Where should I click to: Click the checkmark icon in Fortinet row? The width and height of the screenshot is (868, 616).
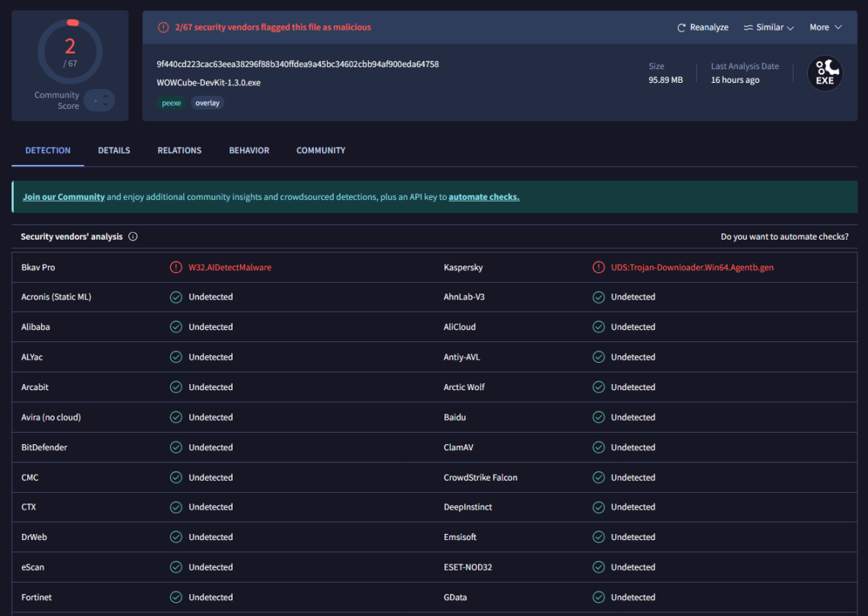pos(176,597)
